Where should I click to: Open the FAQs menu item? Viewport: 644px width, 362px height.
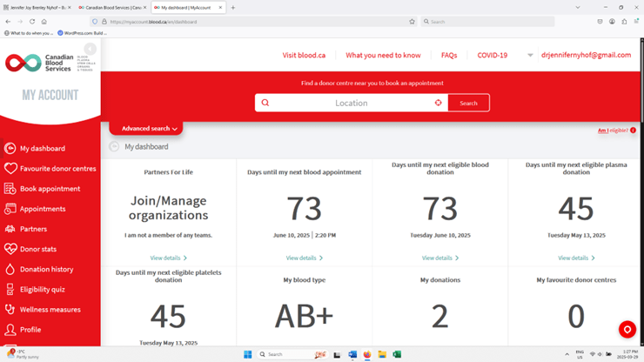click(449, 56)
